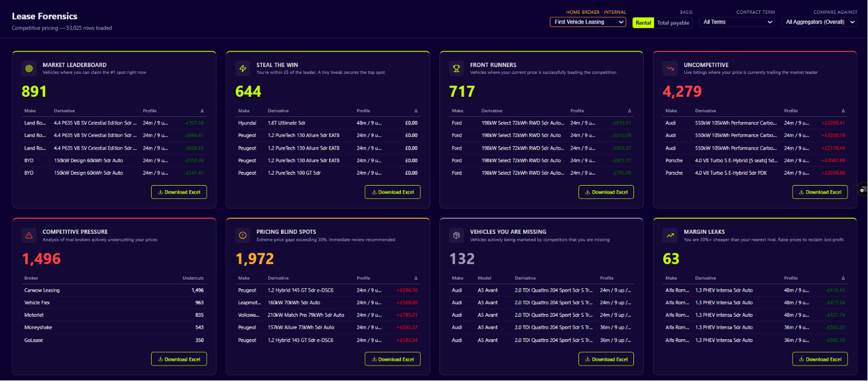
Task: Open the All Aggregators (Overall) compare dropdown
Action: pos(819,22)
